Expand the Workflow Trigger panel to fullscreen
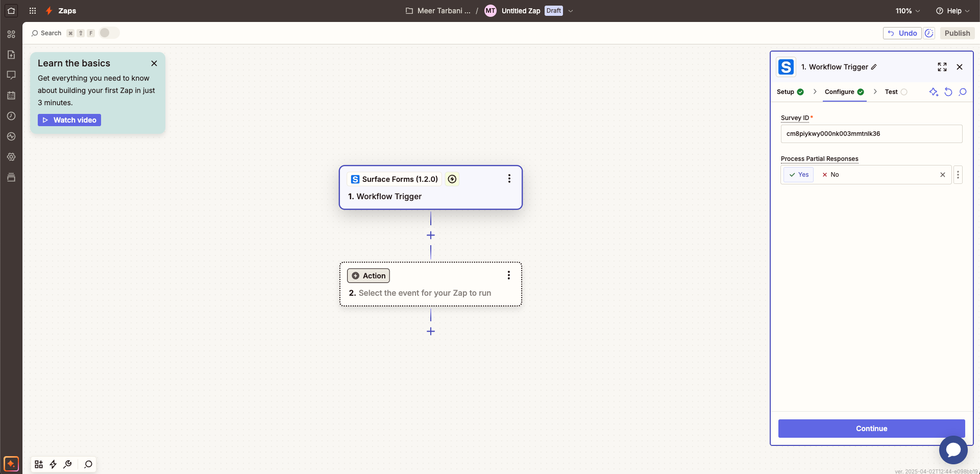This screenshot has width=980, height=474. [x=942, y=67]
